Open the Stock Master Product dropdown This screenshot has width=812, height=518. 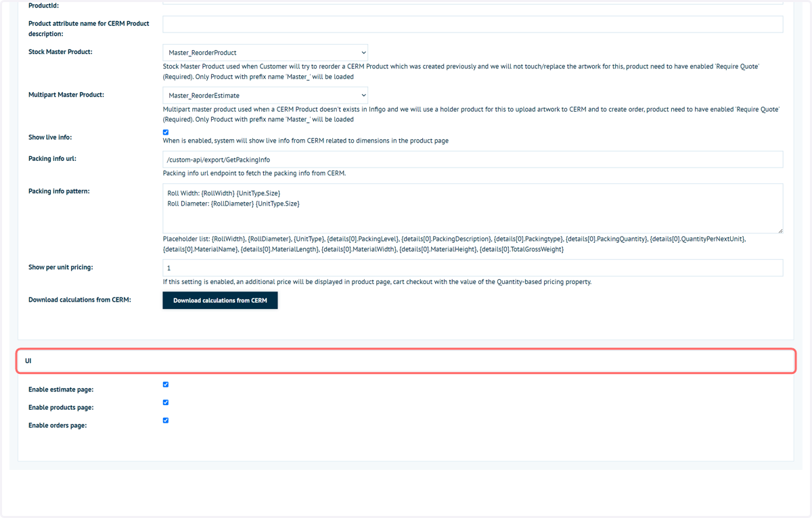265,52
